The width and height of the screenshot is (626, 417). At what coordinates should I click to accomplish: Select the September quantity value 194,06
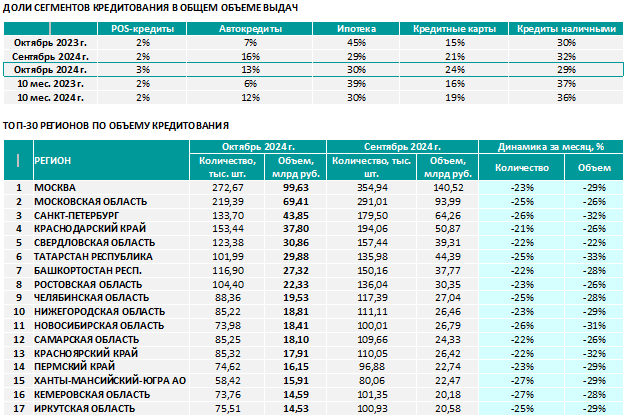372,229
